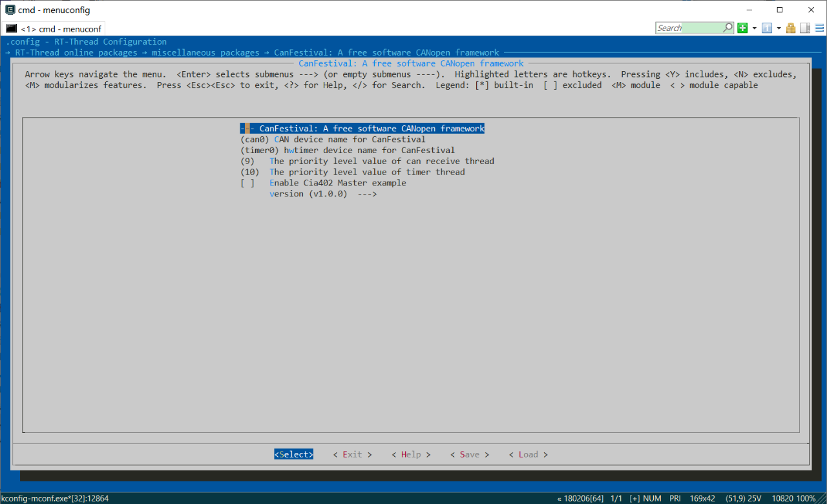
Task: Click the '169x42' console size in status bar
Action: (702, 498)
